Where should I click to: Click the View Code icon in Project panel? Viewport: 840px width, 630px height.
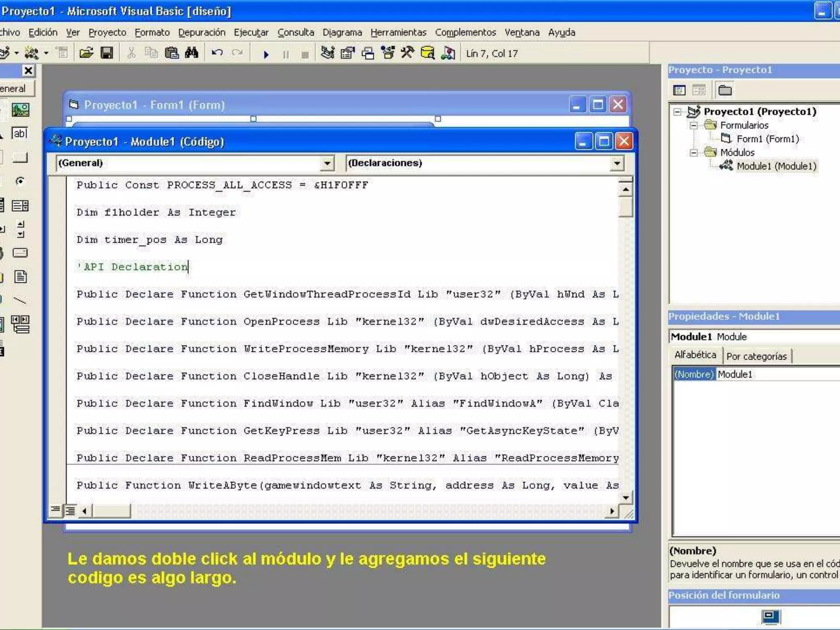pos(679,90)
